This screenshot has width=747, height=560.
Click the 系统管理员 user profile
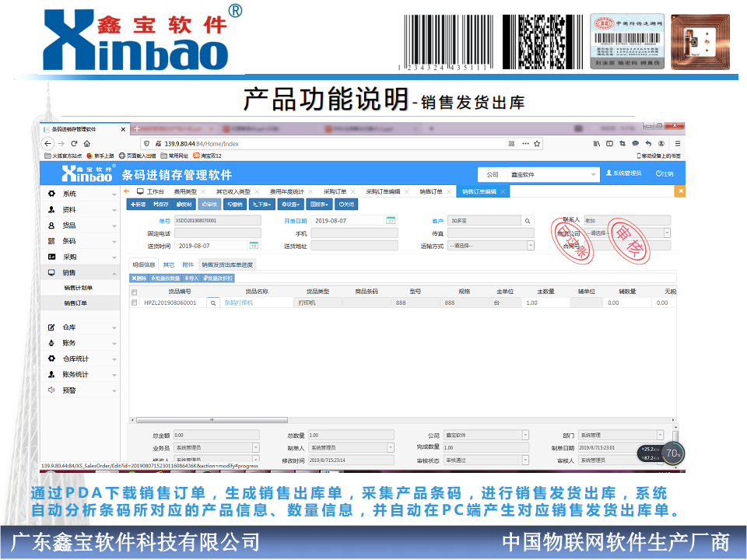pyautogui.click(x=623, y=173)
